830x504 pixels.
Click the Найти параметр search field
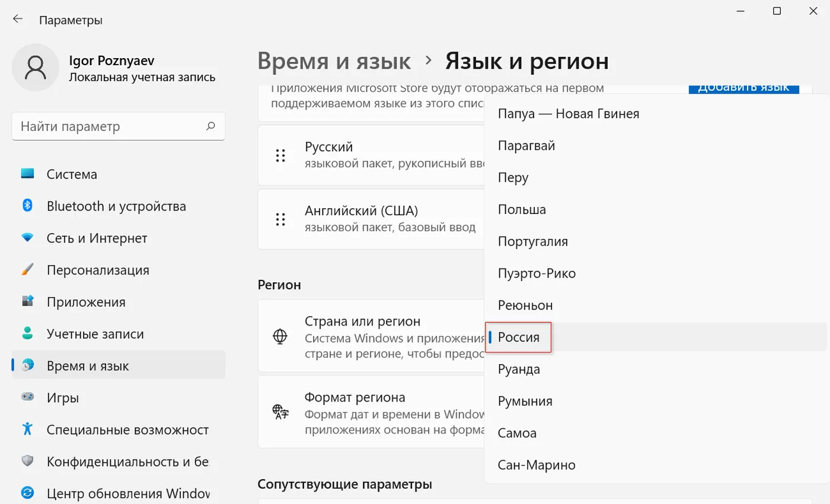110,126
